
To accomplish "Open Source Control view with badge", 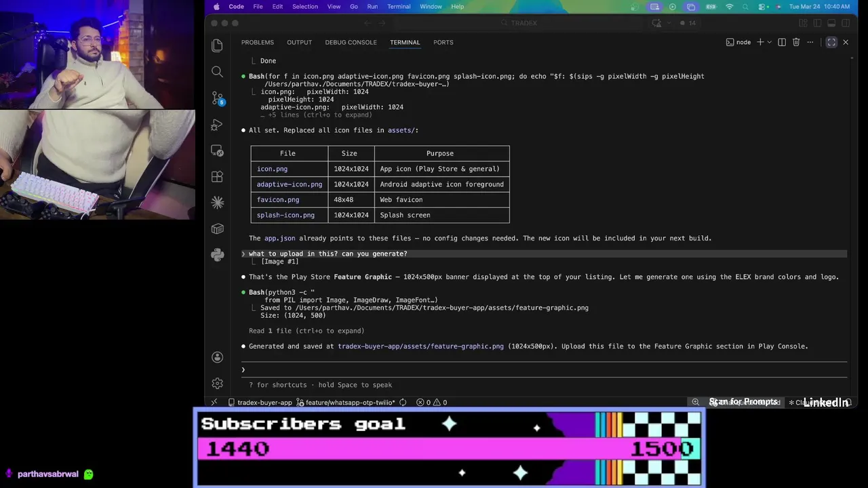I will pyautogui.click(x=217, y=98).
